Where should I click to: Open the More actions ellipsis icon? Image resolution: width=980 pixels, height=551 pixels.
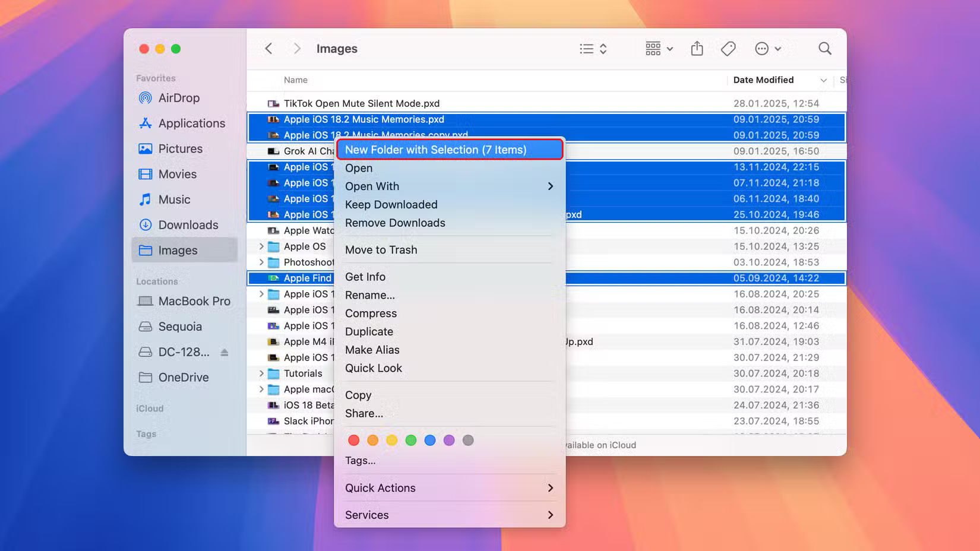pos(763,49)
